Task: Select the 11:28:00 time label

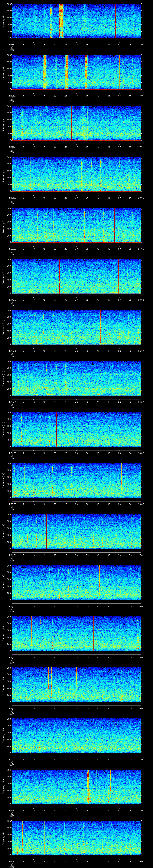Action: [12, 657]
